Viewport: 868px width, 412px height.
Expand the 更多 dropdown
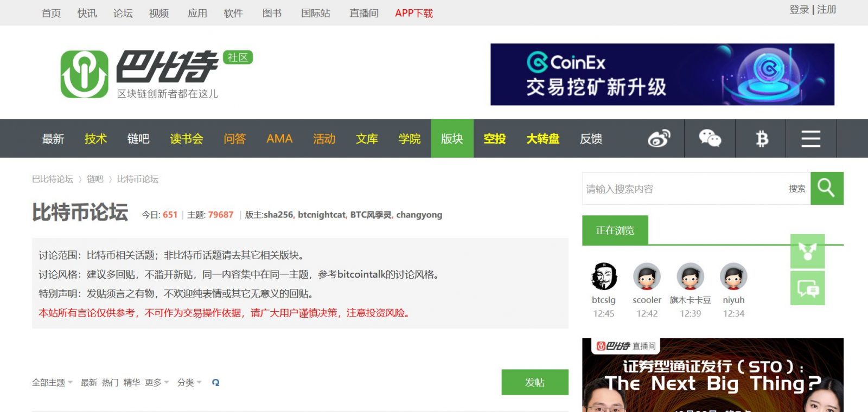tap(157, 383)
